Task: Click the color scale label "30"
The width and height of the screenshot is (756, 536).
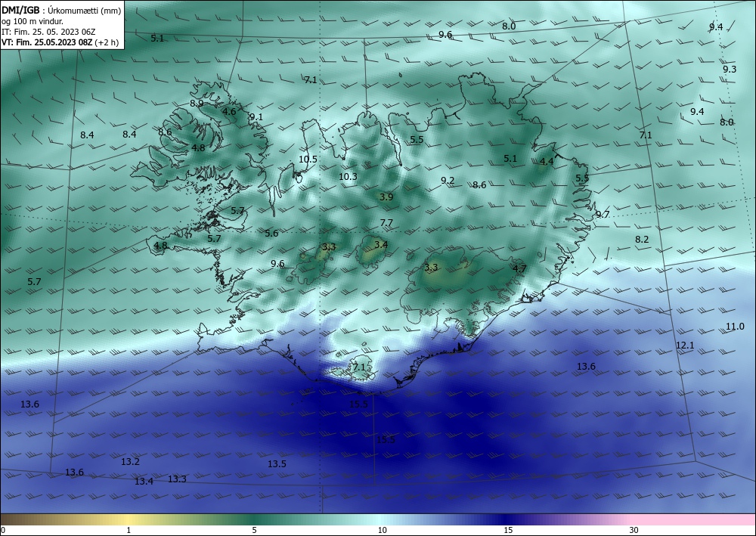Action: coord(634,530)
